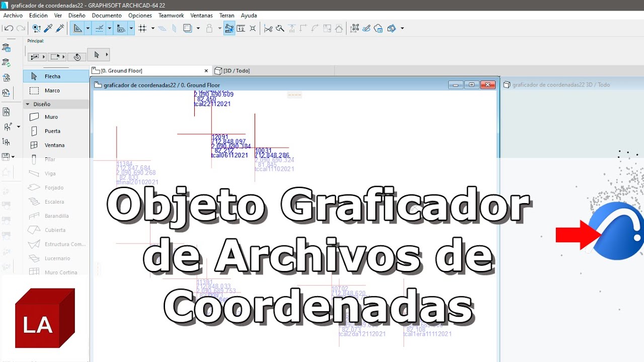Toggle the highlighted Suspend Groups button

pos(229,29)
